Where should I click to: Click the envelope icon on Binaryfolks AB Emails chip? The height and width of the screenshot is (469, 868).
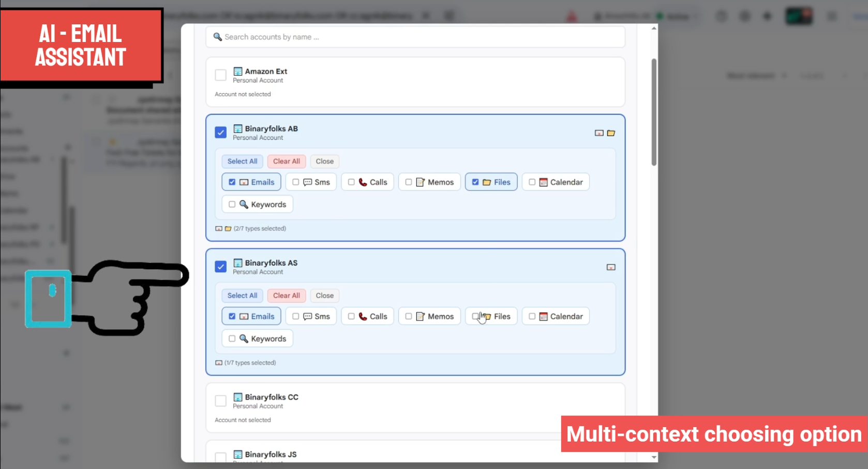244,182
